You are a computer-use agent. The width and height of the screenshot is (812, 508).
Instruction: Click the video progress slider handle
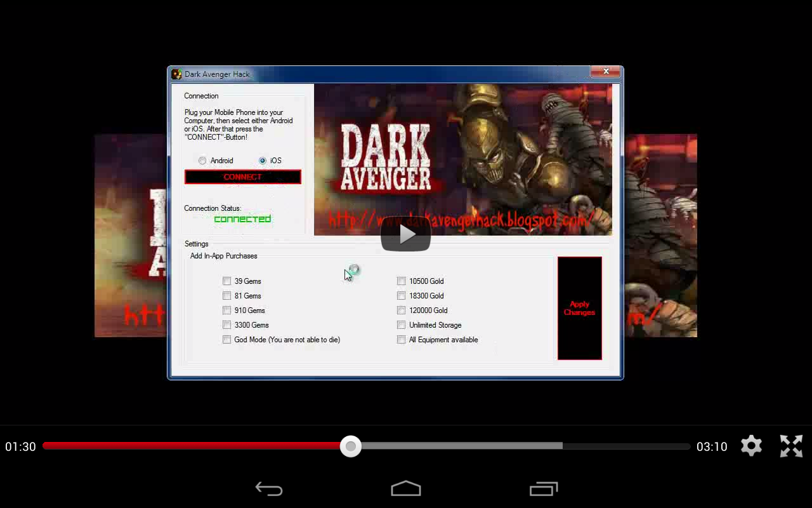click(350, 446)
